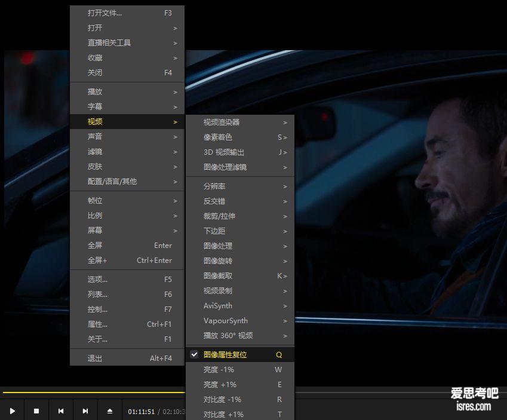Expand 裁剪/拉伸 submenu
Image resolution: width=507 pixels, height=420 pixels.
point(240,216)
